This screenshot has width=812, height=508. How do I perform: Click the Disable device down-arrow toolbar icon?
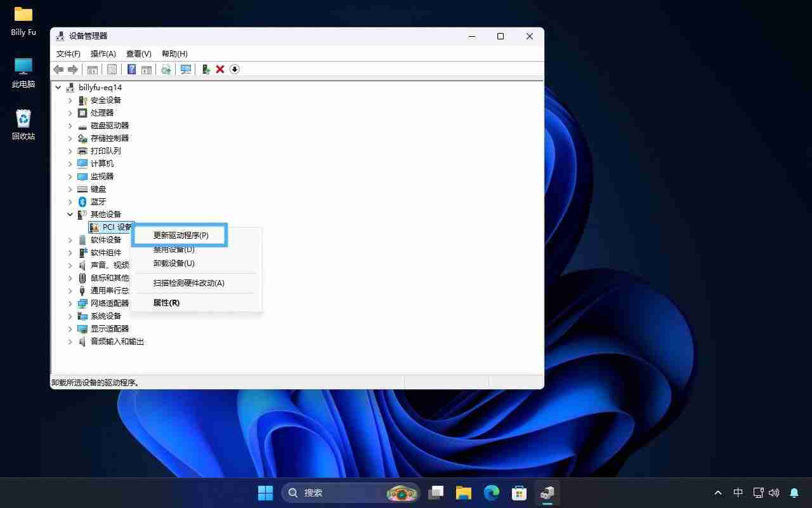(x=234, y=69)
